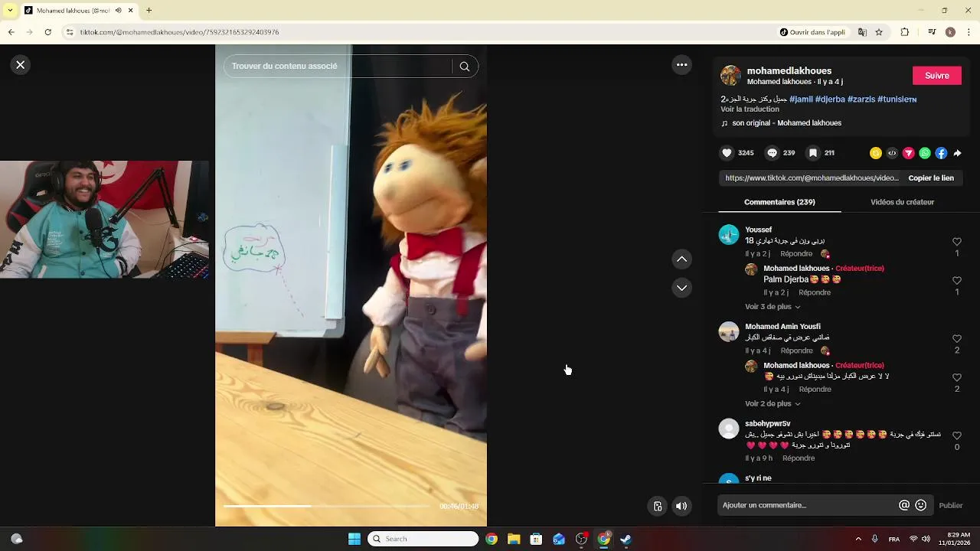Open the tab search dropdown
980x551 pixels.
(x=9, y=11)
